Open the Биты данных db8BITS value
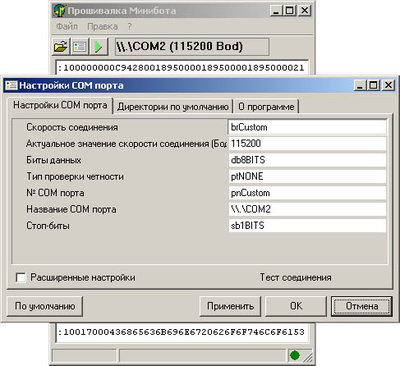Screen dimensions: 400x366 pos(307,160)
